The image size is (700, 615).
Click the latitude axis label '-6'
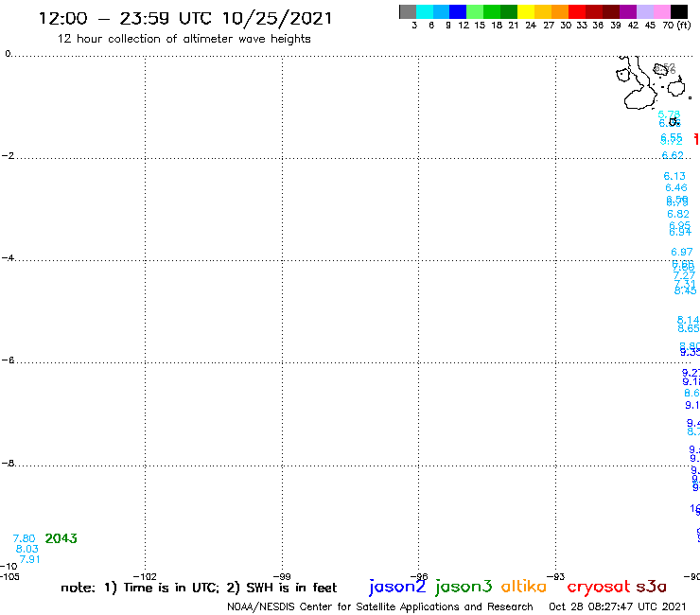click(x=8, y=360)
